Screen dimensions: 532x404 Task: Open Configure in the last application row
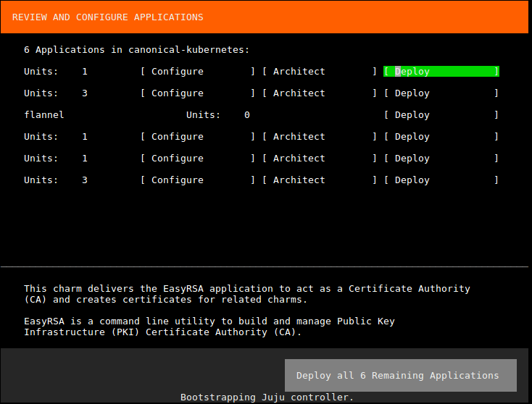(x=198, y=180)
